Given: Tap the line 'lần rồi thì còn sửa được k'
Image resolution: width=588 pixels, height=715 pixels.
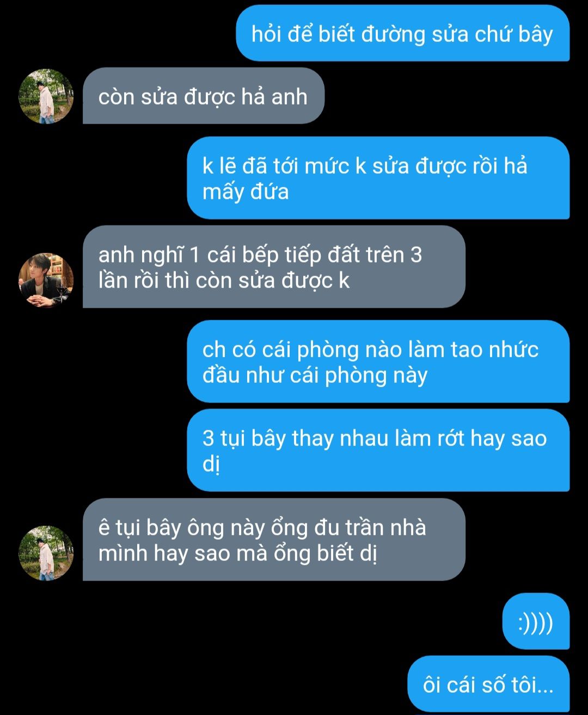Looking at the screenshot, I should pyautogui.click(x=224, y=280).
